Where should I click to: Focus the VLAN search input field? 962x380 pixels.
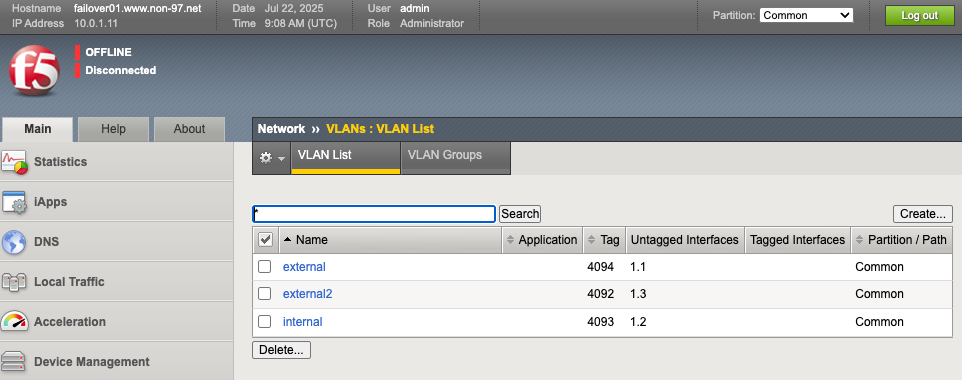(374, 214)
